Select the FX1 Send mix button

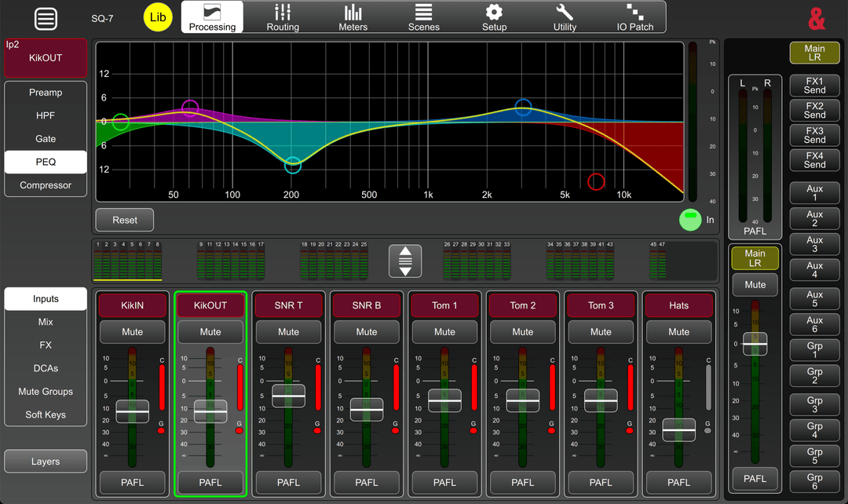pos(814,86)
